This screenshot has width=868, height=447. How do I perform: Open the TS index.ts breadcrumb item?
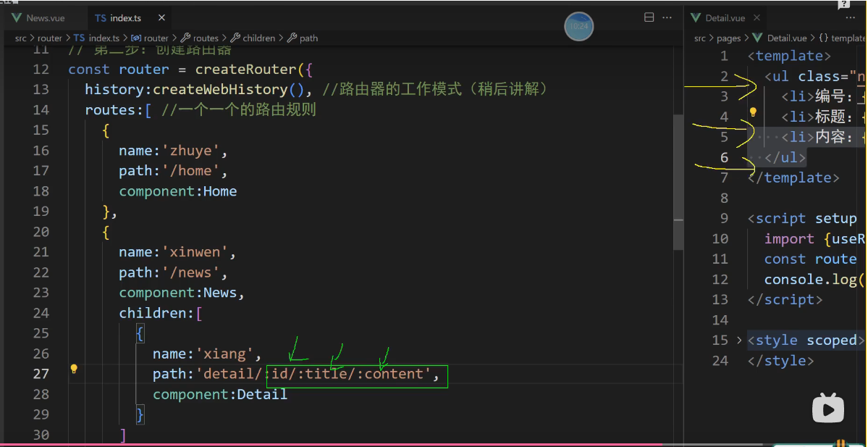coord(97,38)
